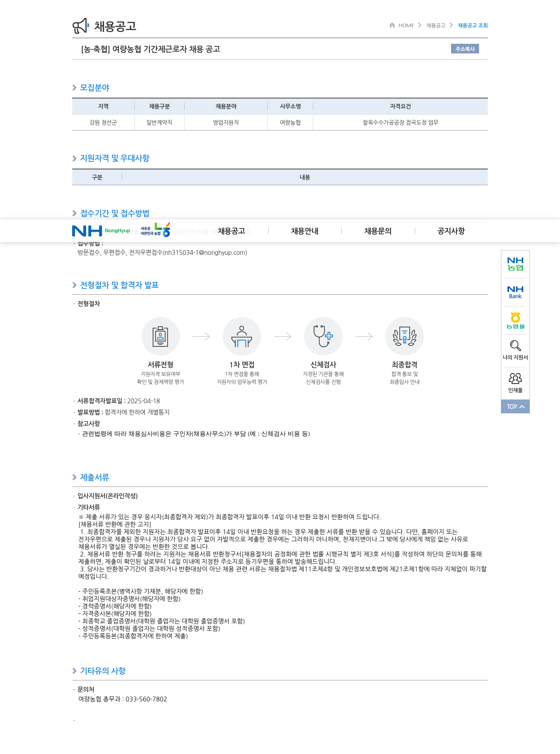This screenshot has height=754, width=560.
Task: Click the 찰옥수수가공공장 잡곡도정 업무 cell
Action: point(400,123)
